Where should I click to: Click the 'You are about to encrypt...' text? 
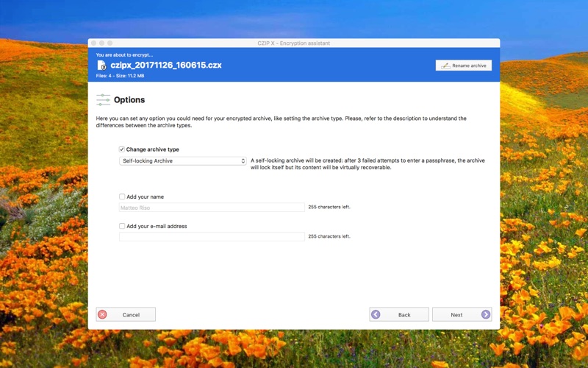click(x=124, y=54)
